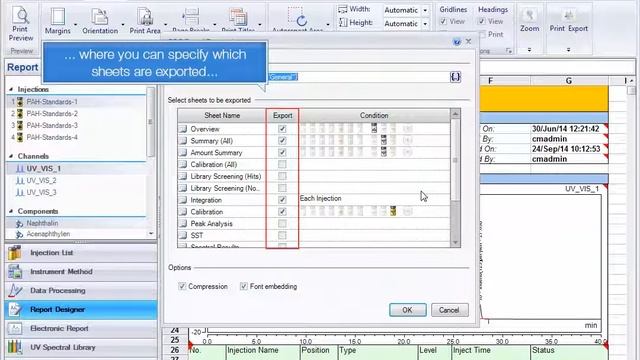Click the Injection List panel icon
This screenshot has height=360, width=640.
tap(15, 253)
